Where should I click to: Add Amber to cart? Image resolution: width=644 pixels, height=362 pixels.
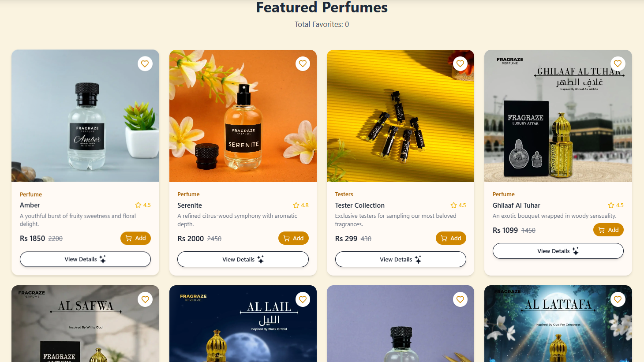point(135,238)
